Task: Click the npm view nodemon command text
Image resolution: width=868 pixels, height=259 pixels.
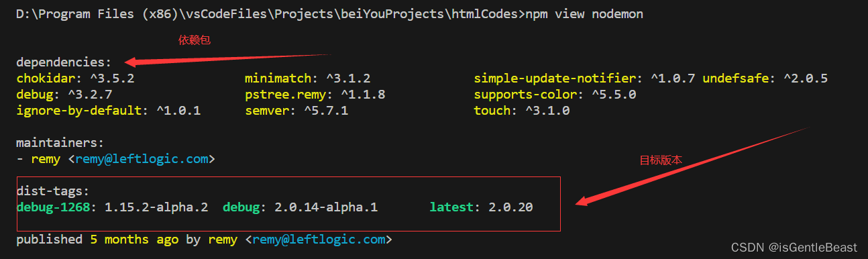Action: coord(582,14)
